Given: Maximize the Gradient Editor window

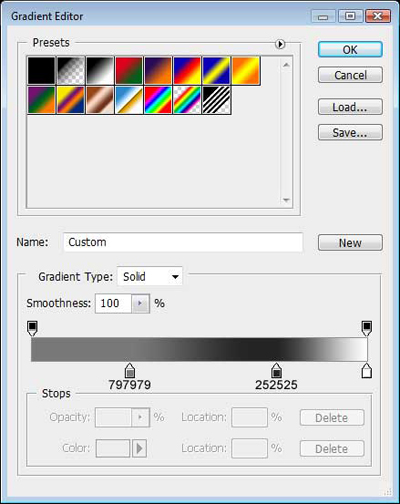Looking at the screenshot, I should click(x=350, y=16).
